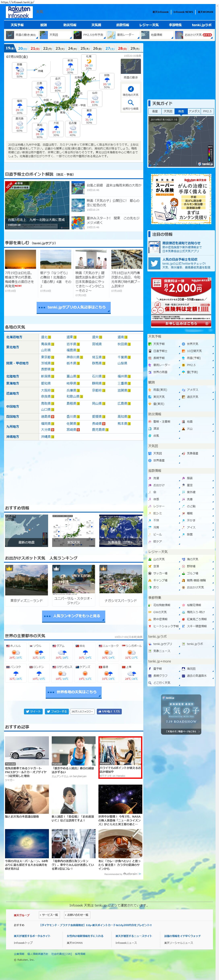Click tenki.jpサプリの人気記事はこちら button
Viewport: 219px width, 980px height.
(x=73, y=307)
